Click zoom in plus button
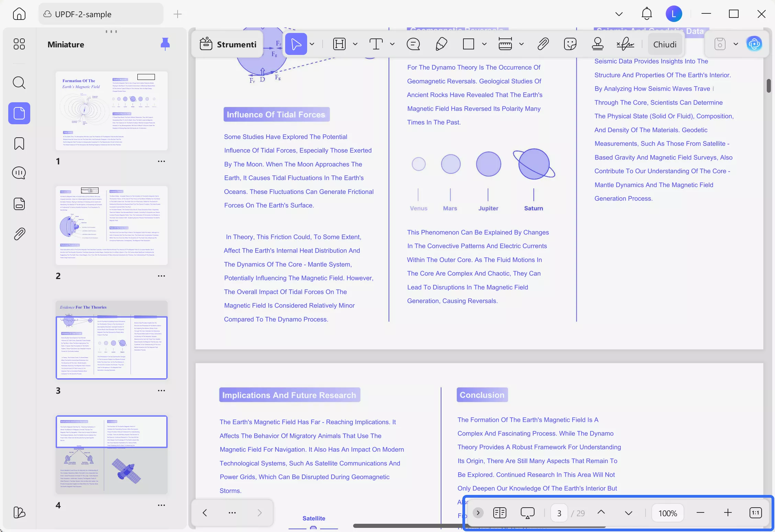Viewport: 775px width, 532px height. coord(728,513)
